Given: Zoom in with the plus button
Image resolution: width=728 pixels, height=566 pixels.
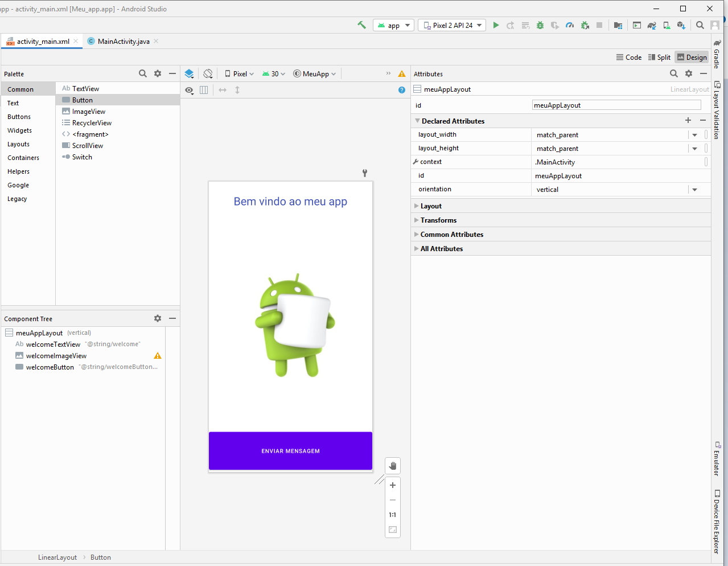Looking at the screenshot, I should [393, 485].
